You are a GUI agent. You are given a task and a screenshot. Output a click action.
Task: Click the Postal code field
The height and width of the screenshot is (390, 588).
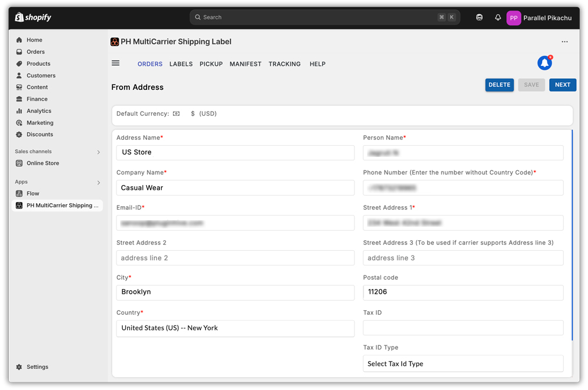coord(463,292)
